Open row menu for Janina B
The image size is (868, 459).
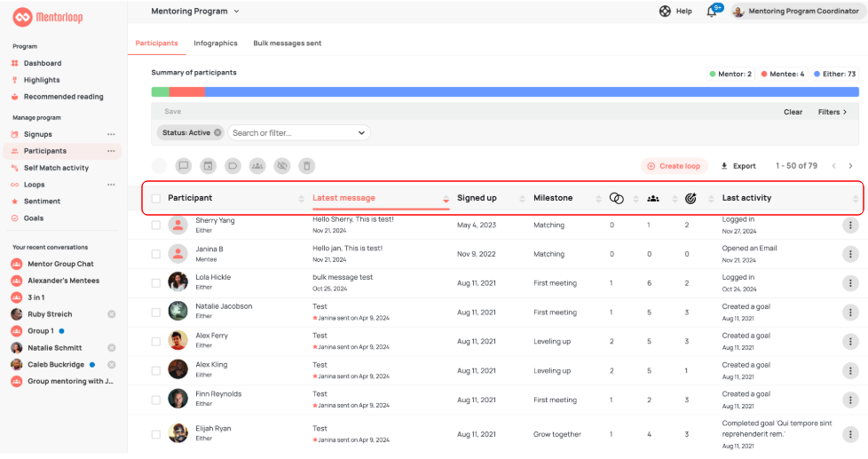[x=850, y=254]
